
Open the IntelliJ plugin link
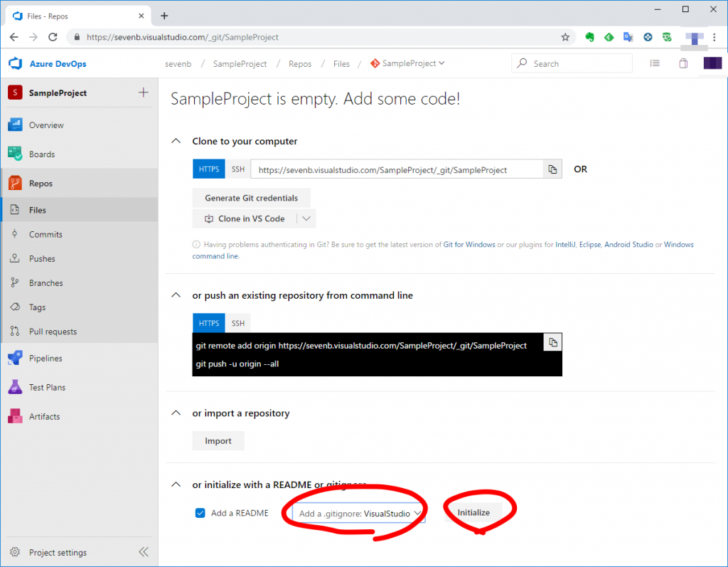point(565,245)
